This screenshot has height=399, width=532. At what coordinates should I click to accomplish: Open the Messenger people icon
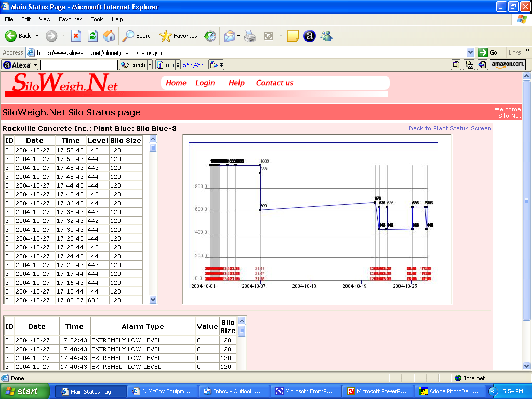point(326,36)
